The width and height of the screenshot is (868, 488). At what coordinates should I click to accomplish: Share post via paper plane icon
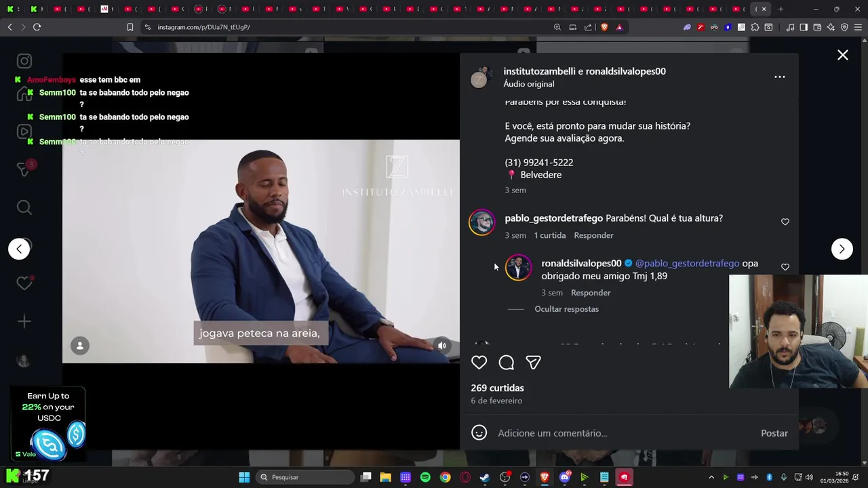coord(534,363)
